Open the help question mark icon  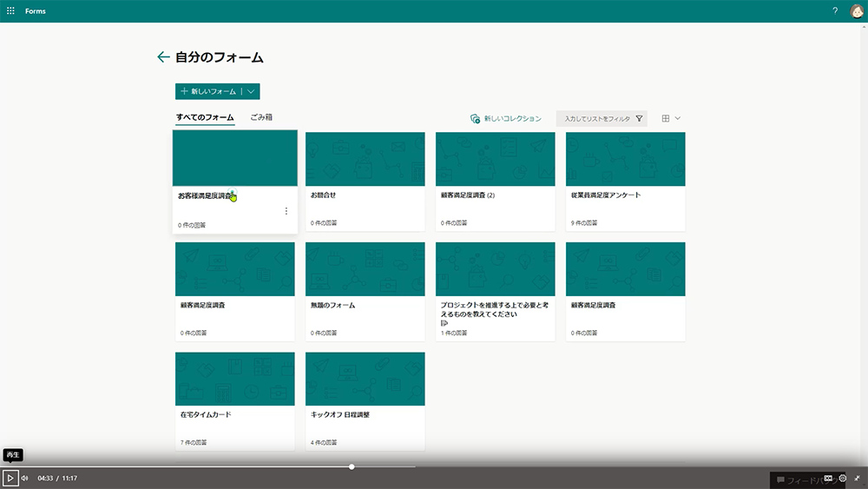pos(835,11)
